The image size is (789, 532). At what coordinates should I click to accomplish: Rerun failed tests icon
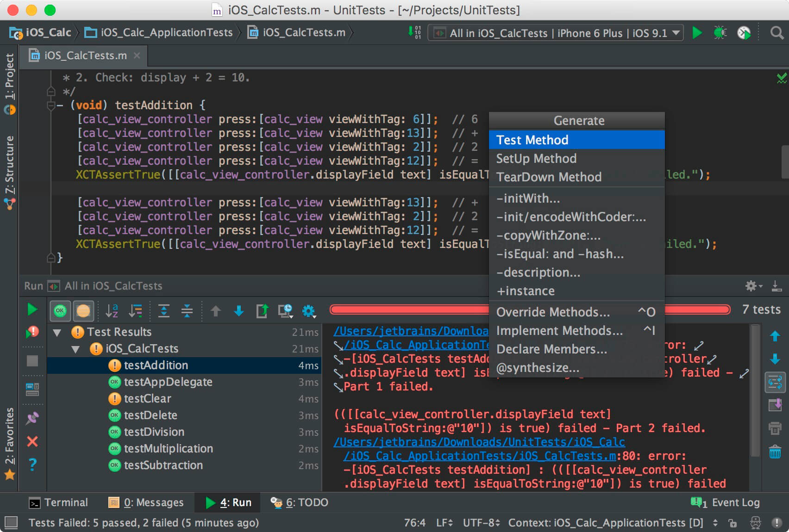tap(32, 331)
